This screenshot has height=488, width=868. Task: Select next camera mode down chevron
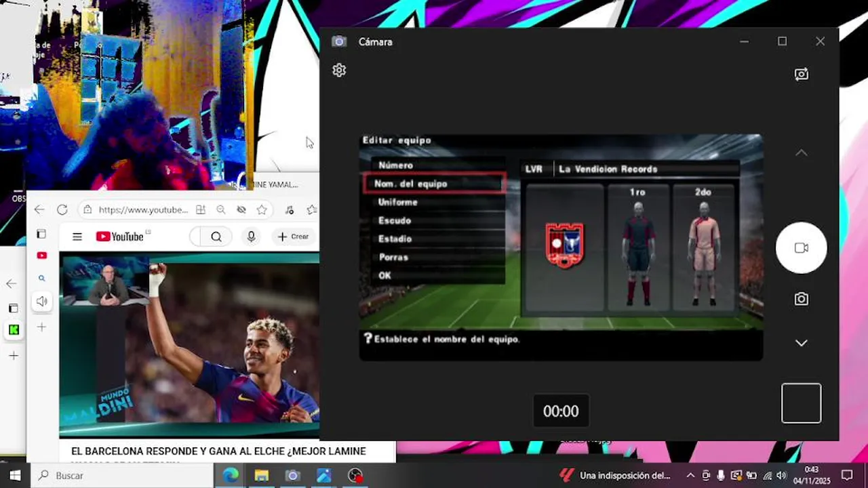(801, 343)
